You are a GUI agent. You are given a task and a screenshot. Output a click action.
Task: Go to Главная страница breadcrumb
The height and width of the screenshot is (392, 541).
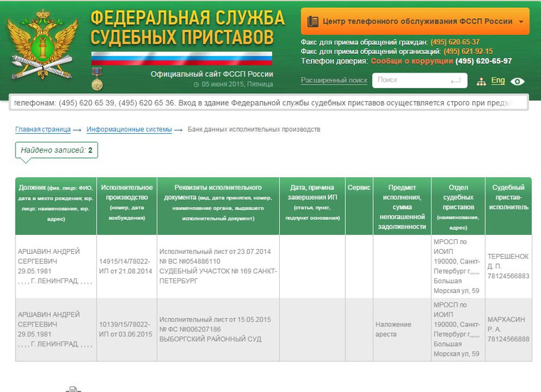click(x=43, y=129)
